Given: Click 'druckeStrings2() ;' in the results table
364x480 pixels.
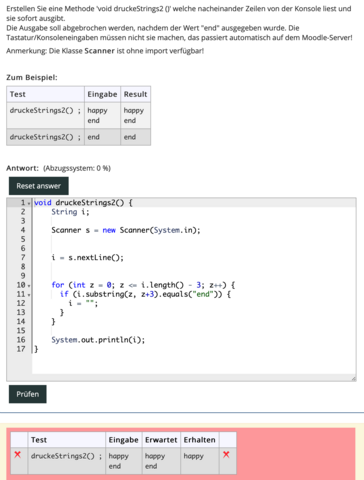Looking at the screenshot, I should (66, 456).
